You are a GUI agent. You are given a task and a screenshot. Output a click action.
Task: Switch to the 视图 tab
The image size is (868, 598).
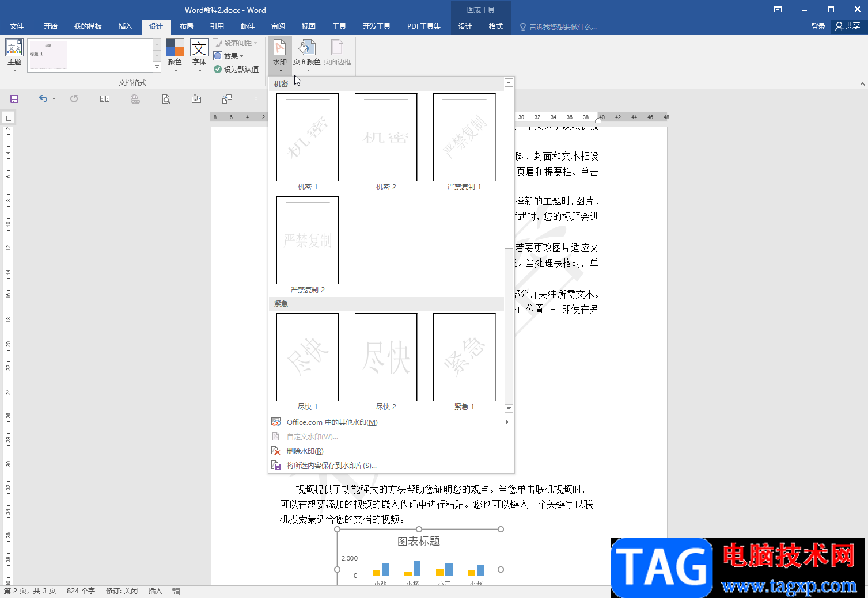(x=309, y=26)
